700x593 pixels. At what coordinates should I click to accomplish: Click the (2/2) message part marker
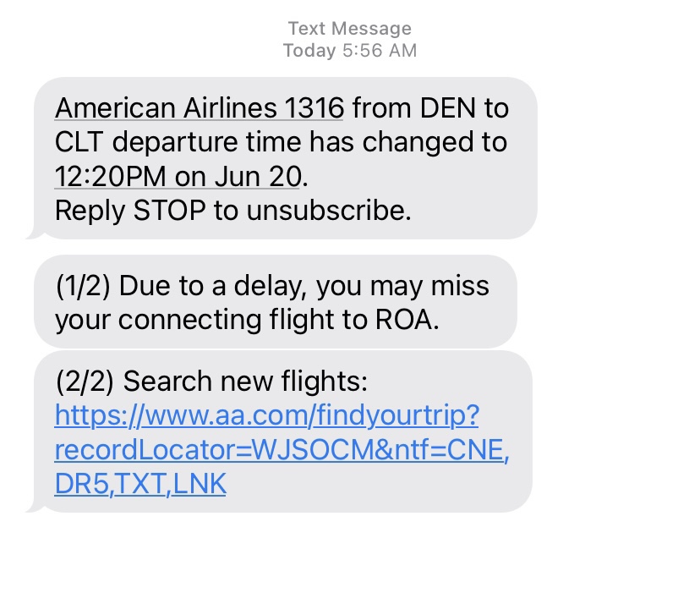pyautogui.click(x=85, y=382)
